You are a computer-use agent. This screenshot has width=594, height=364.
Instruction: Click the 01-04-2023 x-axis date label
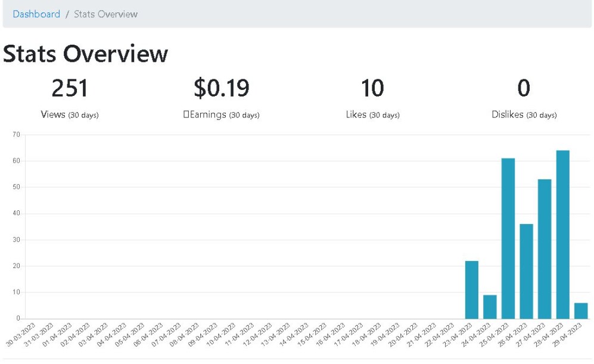(x=57, y=335)
